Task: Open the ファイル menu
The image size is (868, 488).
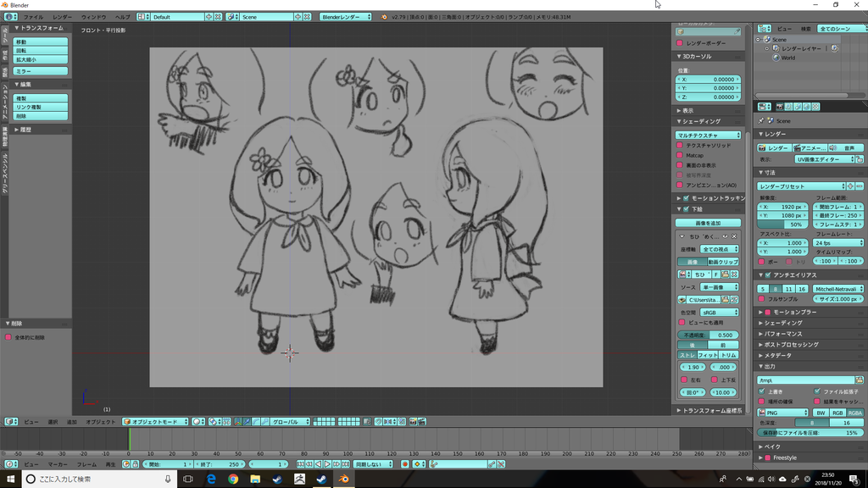Action: tap(33, 17)
